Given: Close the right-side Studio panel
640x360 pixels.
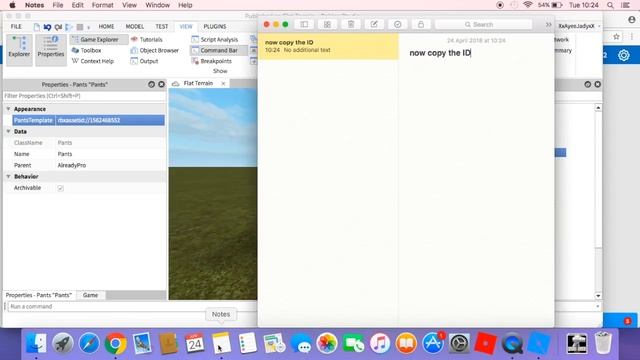Looking at the screenshot, I should pyautogui.click(x=598, y=84).
